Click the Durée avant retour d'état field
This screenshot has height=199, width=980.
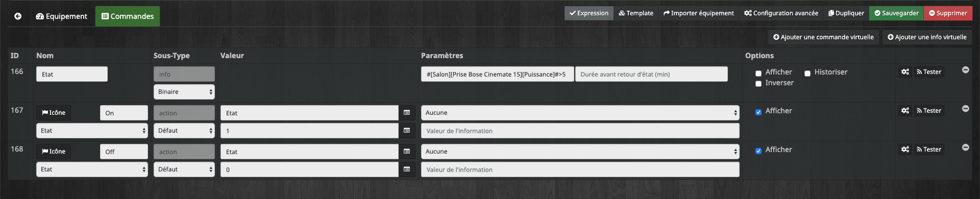coord(651,74)
